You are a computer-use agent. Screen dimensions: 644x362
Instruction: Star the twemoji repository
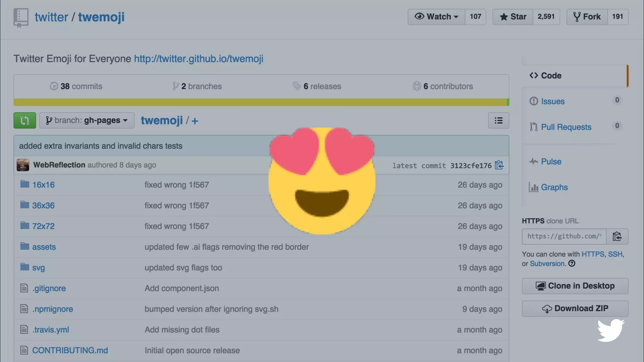[513, 17]
